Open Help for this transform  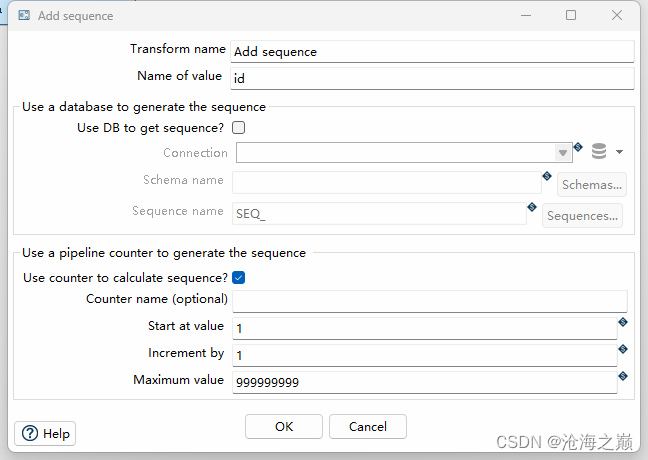point(45,433)
